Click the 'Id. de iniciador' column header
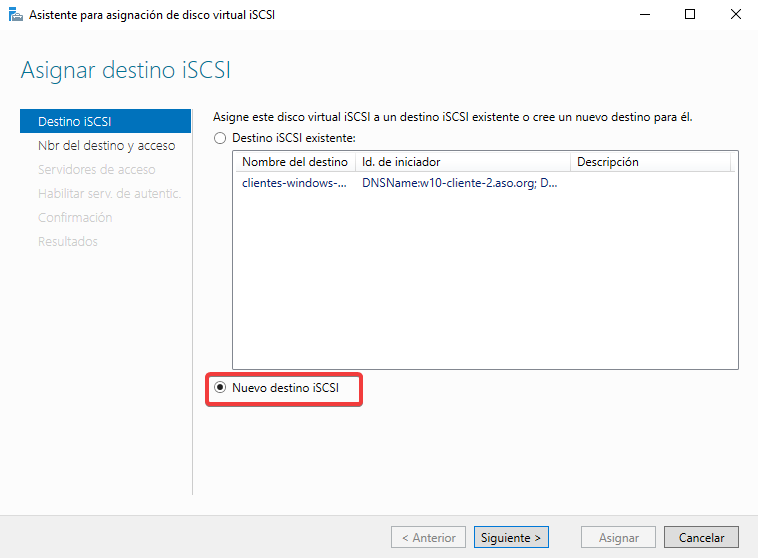 [401, 162]
